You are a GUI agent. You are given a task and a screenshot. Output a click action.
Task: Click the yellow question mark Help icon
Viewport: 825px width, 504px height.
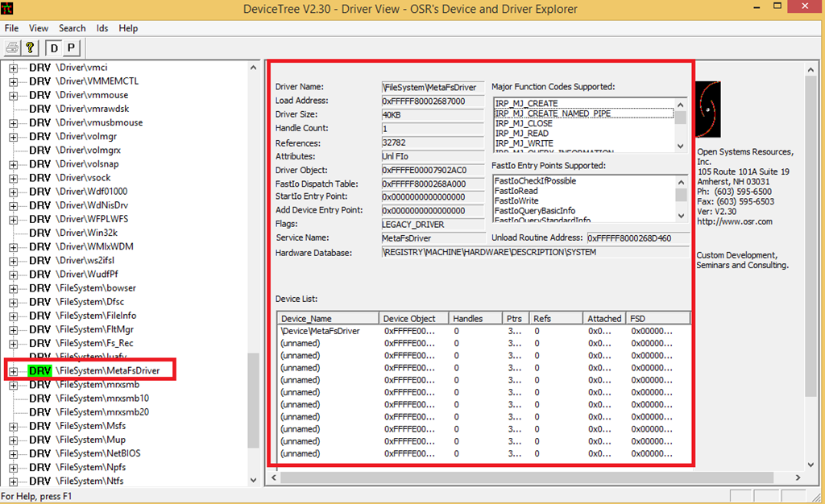coord(30,48)
